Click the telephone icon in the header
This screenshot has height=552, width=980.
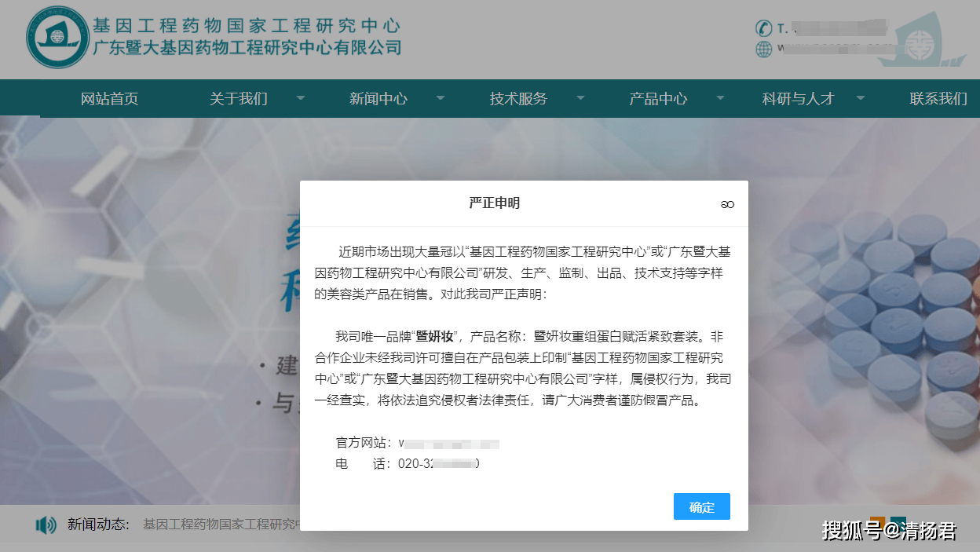click(763, 28)
